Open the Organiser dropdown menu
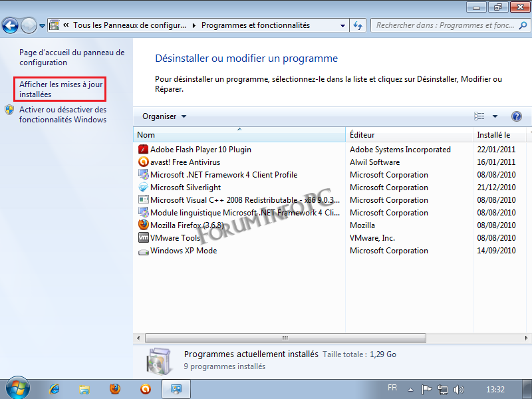Screen dimensions: 532x399 coord(164,116)
